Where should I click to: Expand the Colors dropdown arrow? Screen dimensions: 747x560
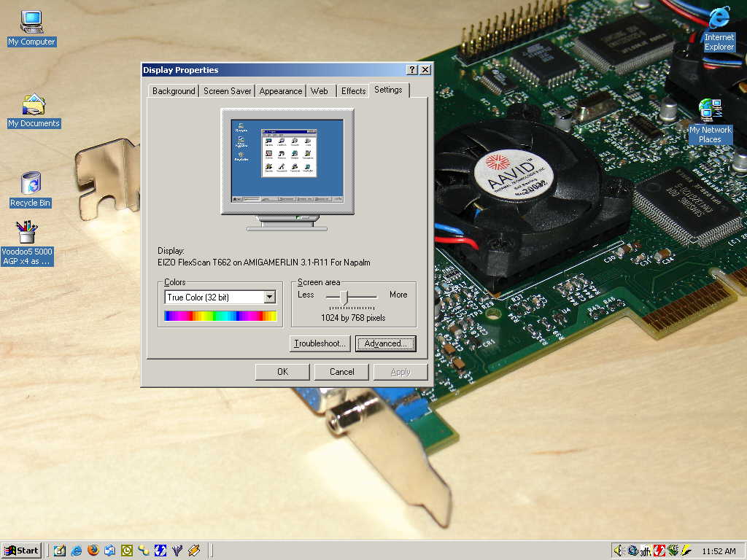pyautogui.click(x=270, y=297)
